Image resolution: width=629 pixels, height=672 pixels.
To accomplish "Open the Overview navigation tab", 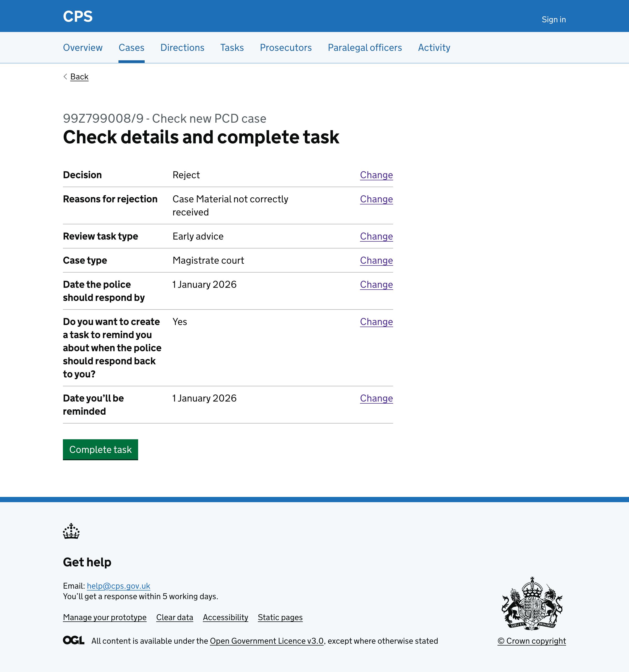I will pyautogui.click(x=83, y=48).
